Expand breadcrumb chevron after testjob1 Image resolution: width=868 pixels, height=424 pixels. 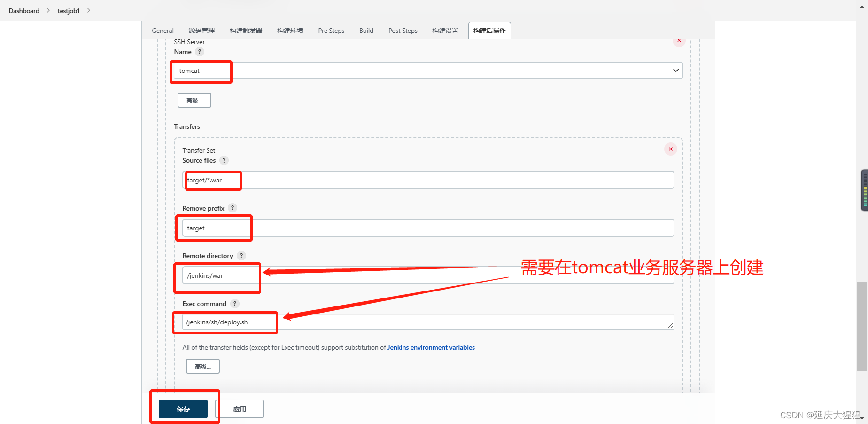click(89, 10)
